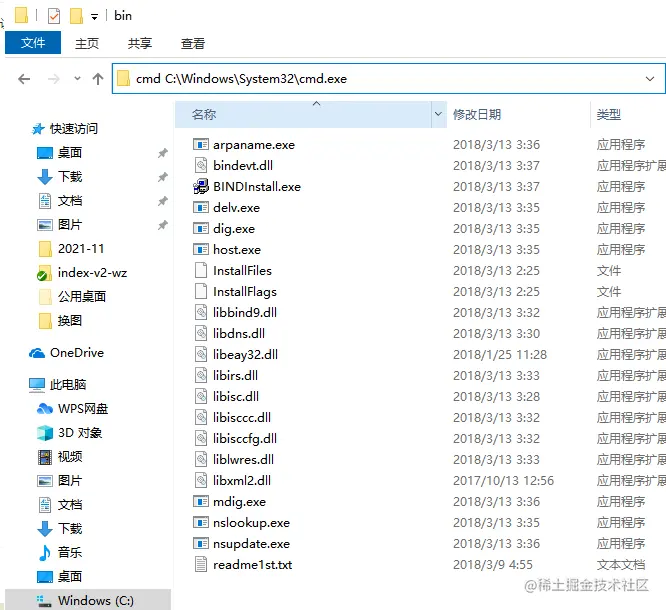Select the liblwres.dll file name

tap(243, 460)
